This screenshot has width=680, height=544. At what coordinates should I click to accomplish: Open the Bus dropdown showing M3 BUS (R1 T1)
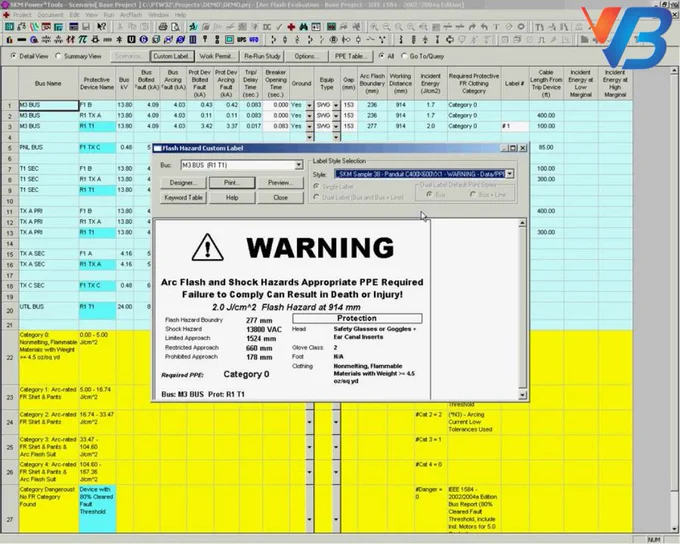click(x=299, y=165)
